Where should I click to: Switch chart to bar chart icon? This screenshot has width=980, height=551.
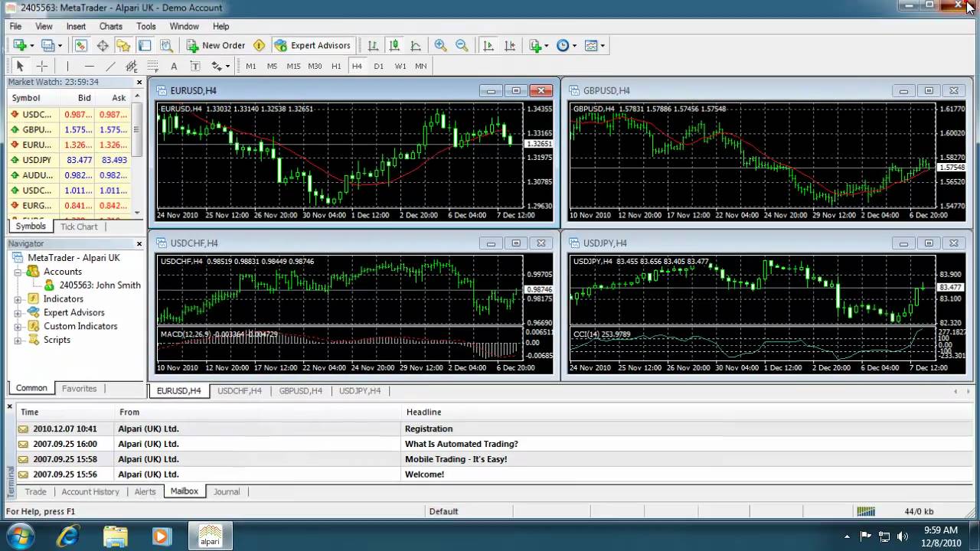(373, 45)
